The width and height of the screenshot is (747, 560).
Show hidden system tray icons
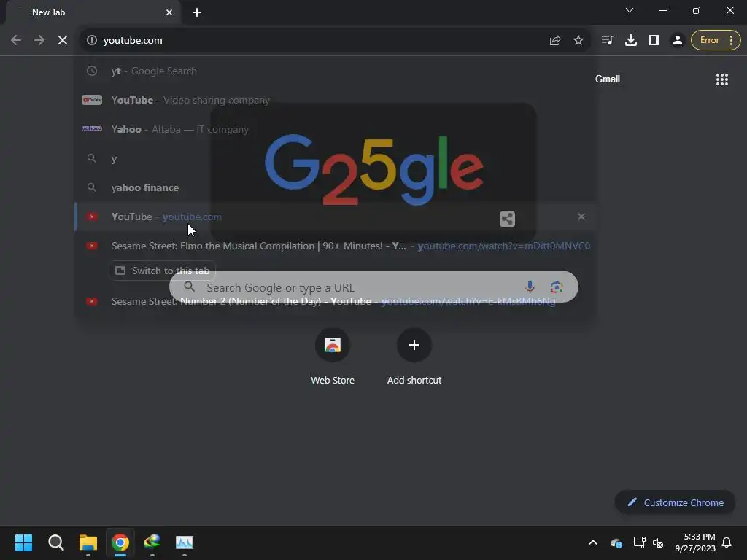593,542
